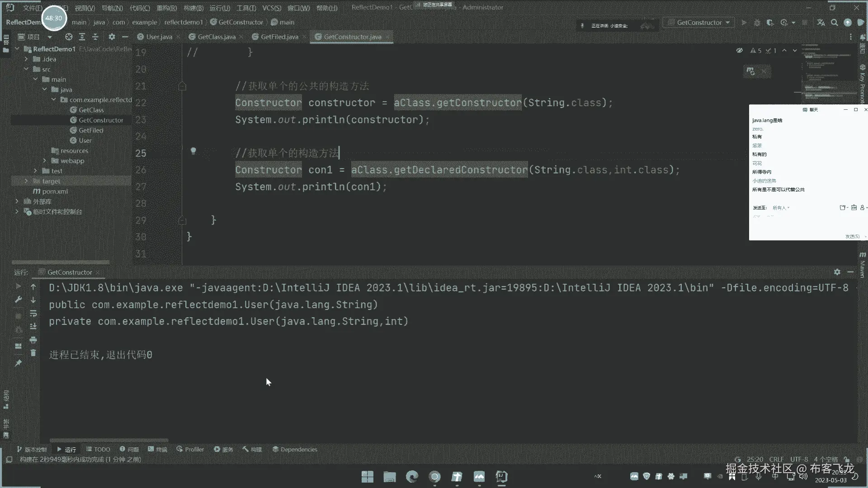Open the Profiler tool window button
The image size is (868, 488).
190,449
